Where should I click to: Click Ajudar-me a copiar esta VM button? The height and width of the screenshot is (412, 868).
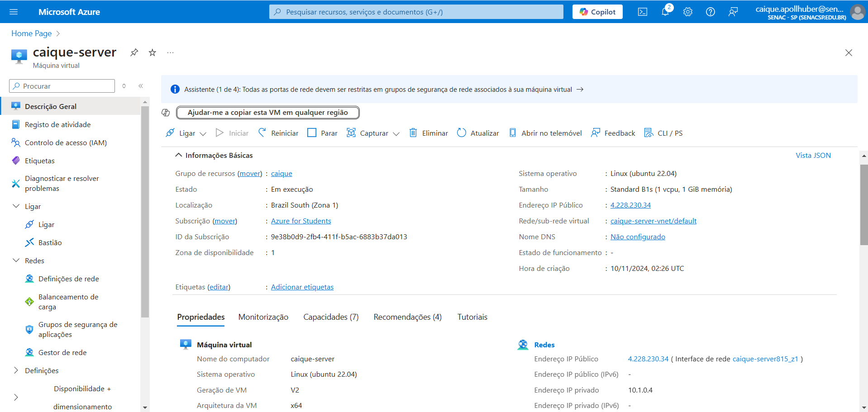(x=268, y=113)
